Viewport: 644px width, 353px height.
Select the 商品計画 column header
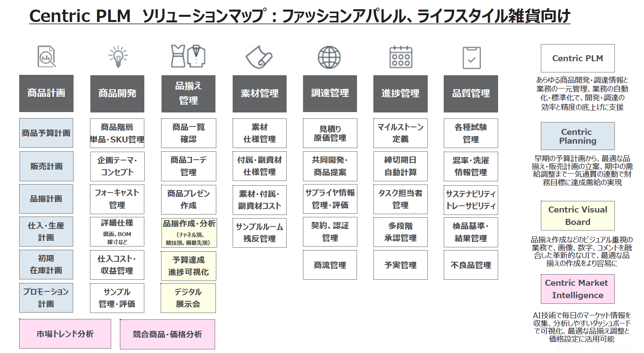(x=46, y=93)
